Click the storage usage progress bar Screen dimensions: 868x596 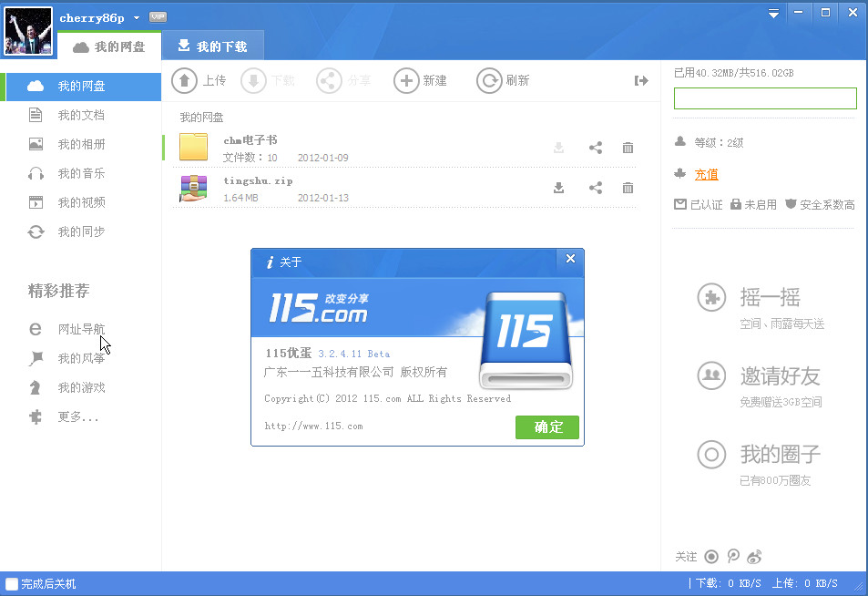[765, 98]
